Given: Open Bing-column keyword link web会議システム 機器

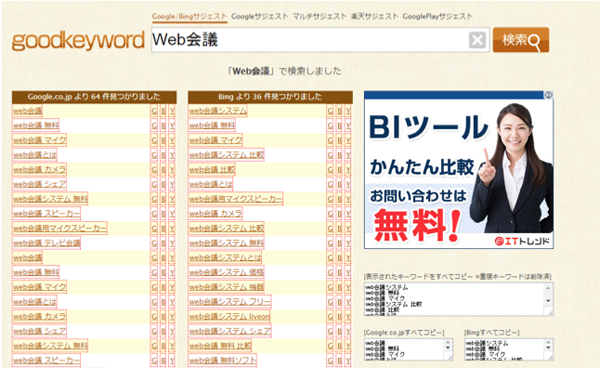Looking at the screenshot, I should tap(226, 287).
